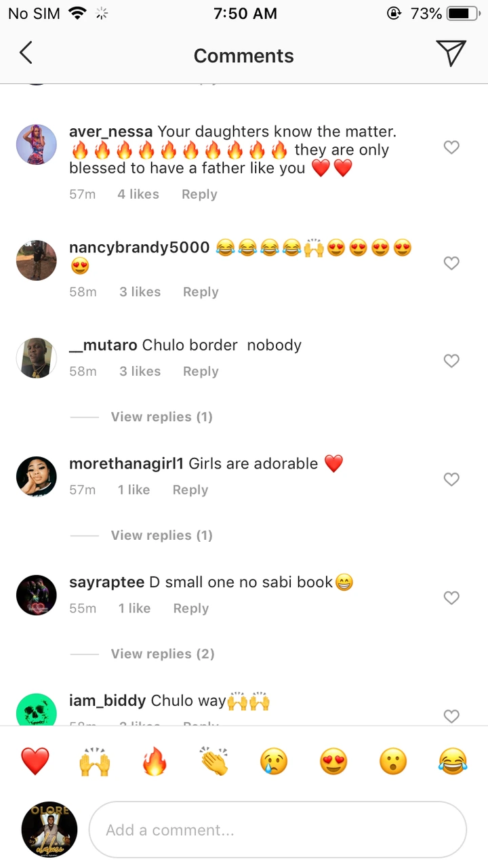
Task: Insert the tears of joy emoji
Action: (453, 762)
